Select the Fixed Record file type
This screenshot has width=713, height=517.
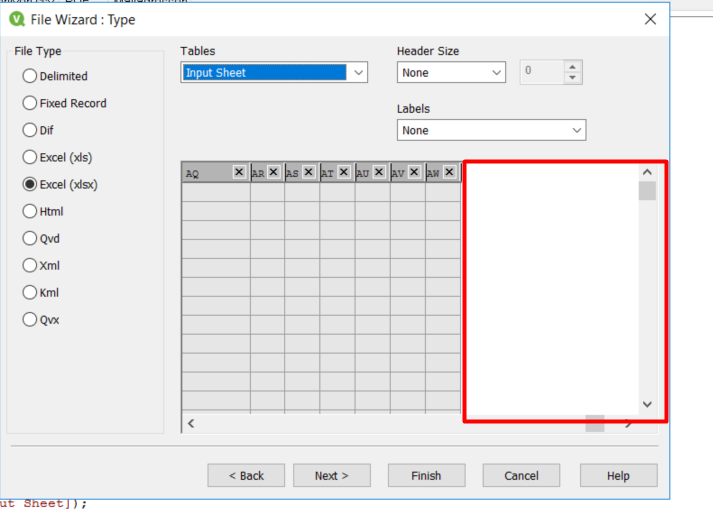64,103
